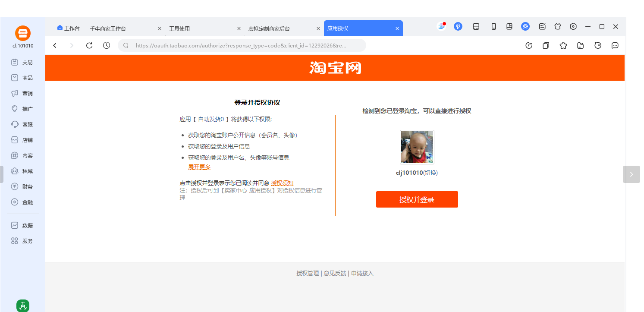Open 客服 in the left sidebar

[22, 124]
